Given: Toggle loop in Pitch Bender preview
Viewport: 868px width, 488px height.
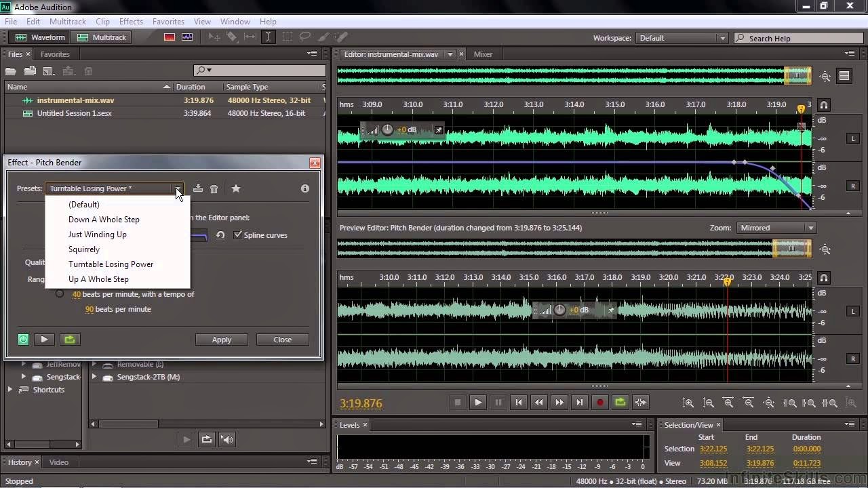Looking at the screenshot, I should pos(69,340).
